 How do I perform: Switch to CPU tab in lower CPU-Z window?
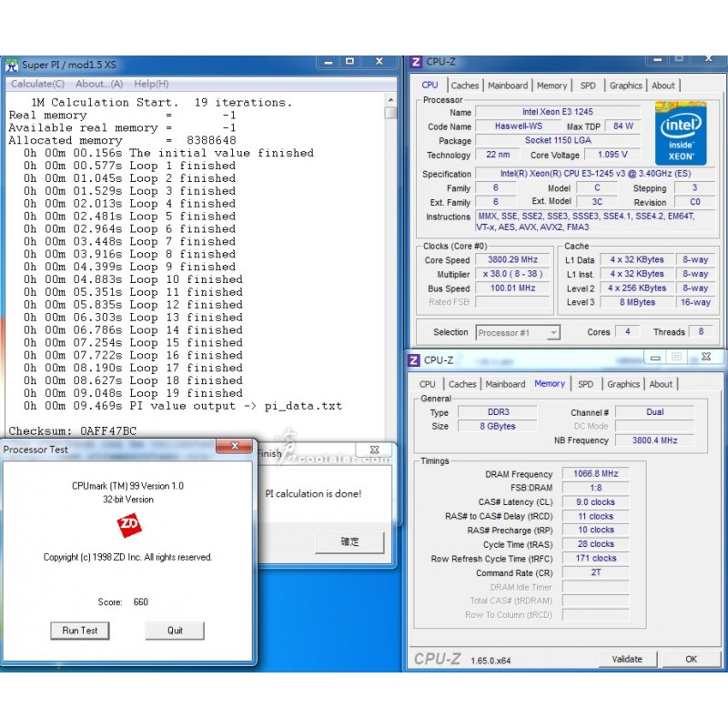427,384
